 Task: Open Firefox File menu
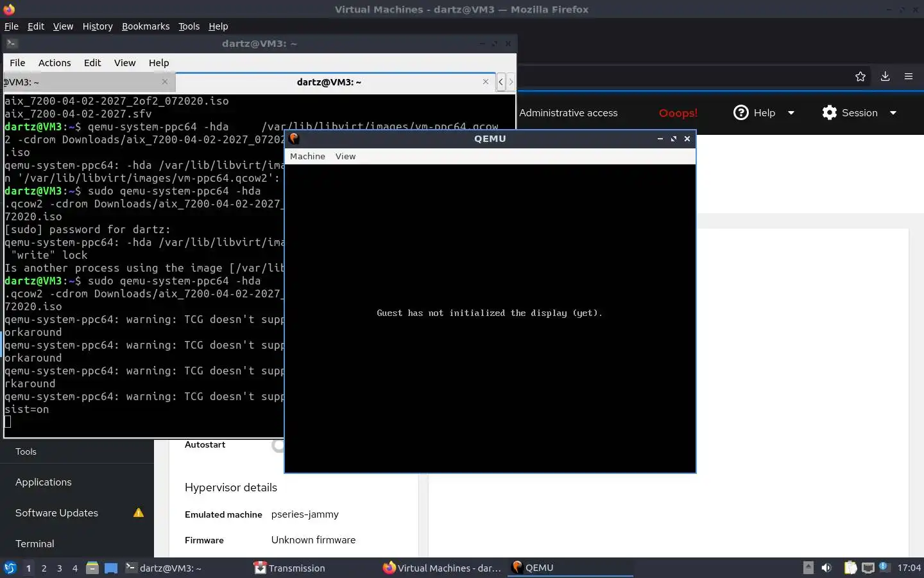(x=12, y=26)
